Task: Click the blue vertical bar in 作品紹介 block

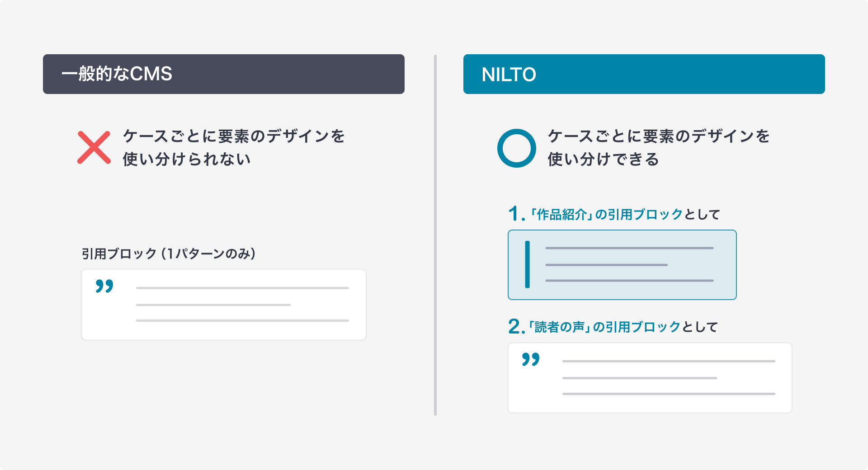Action: click(x=527, y=264)
